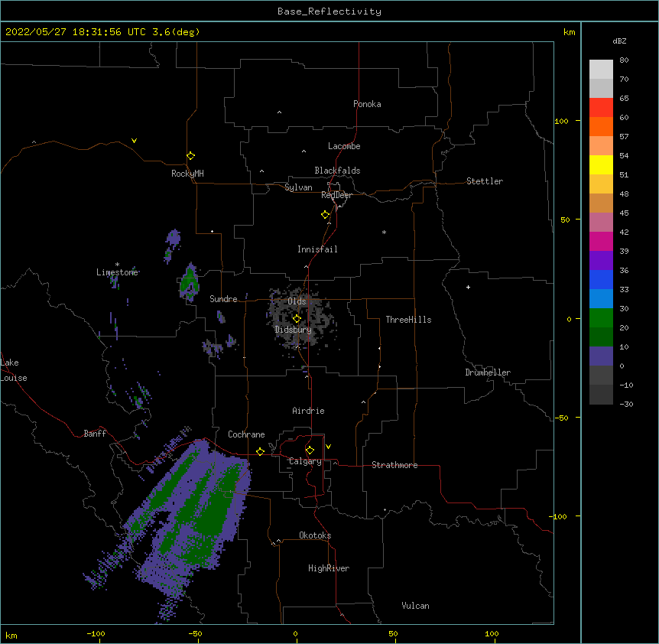Viewport: 659px width, 644px height.
Task: Click the ThreeHills label
Action: (408, 320)
